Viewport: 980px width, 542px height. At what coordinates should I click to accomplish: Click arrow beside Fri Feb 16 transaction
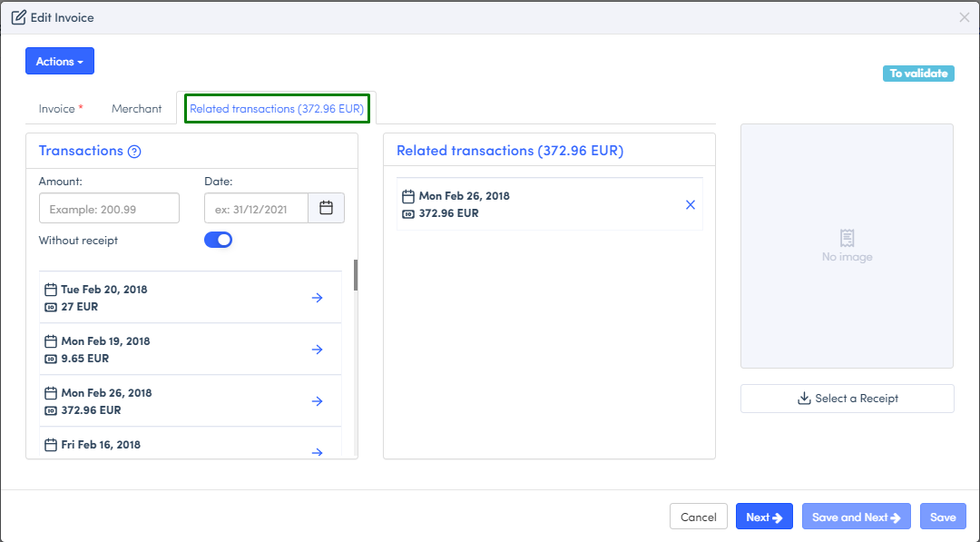point(317,451)
